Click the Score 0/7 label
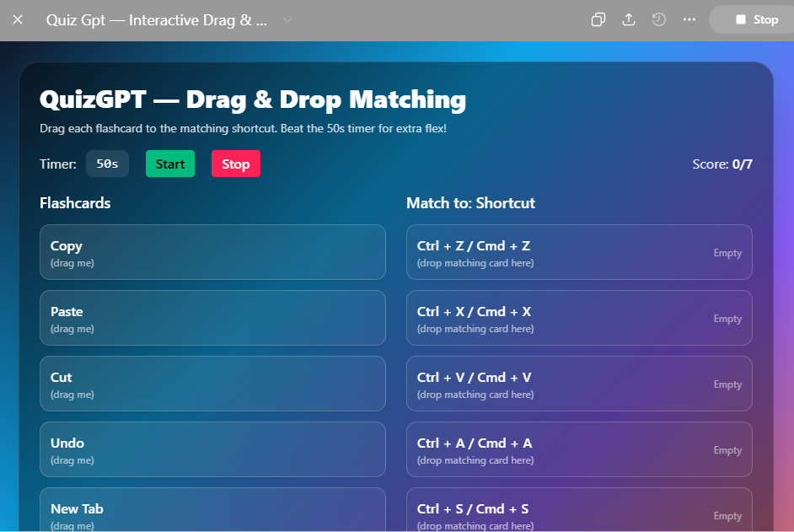Screen dimensions: 794x532 [722, 164]
